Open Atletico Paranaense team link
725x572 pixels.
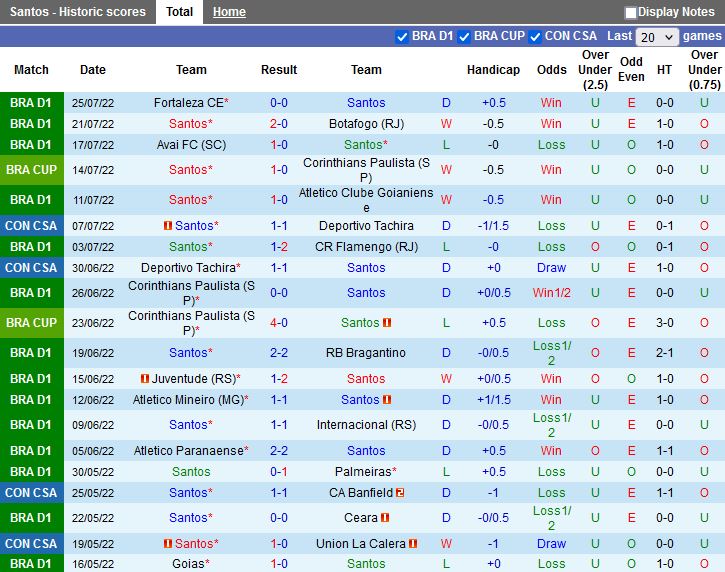[x=189, y=451]
